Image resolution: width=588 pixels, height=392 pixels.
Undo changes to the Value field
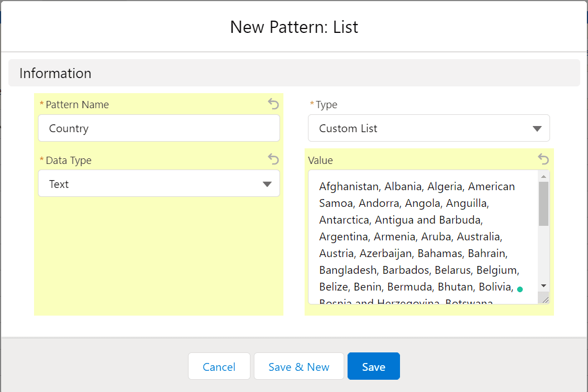(x=543, y=159)
